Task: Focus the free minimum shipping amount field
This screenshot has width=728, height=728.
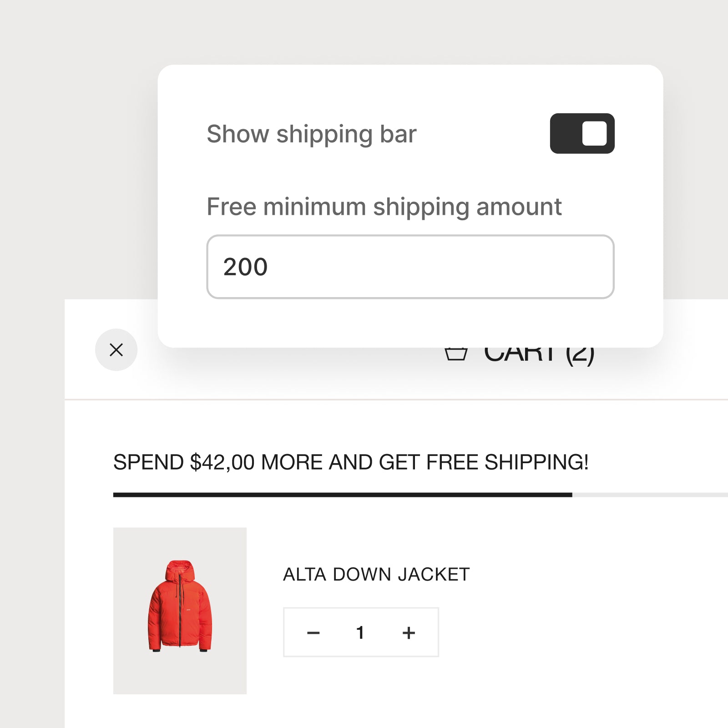Action: (410, 267)
